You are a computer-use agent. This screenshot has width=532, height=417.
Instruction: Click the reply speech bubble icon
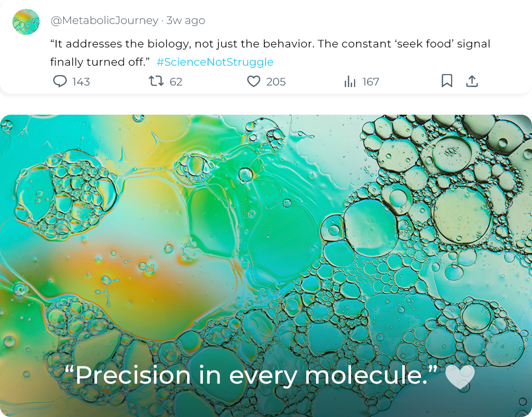[x=61, y=81]
